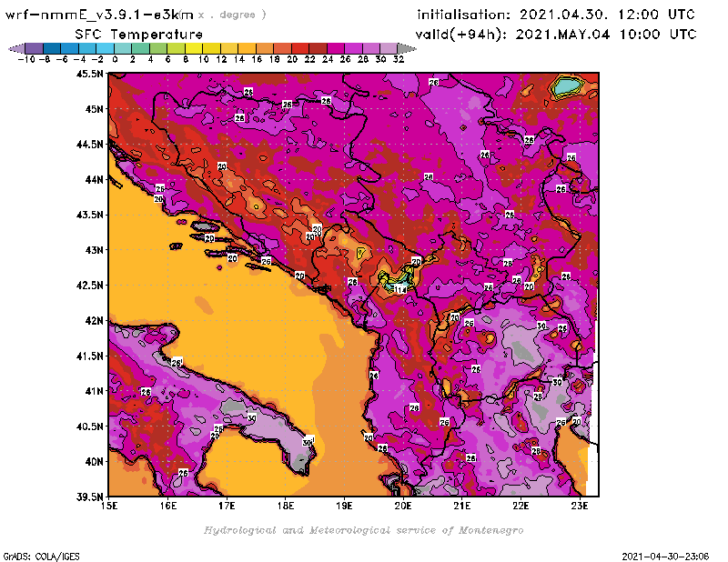The image size is (728, 562).
Task: Click the '2021-04-30-23:06' timestamp
Action: point(665,557)
